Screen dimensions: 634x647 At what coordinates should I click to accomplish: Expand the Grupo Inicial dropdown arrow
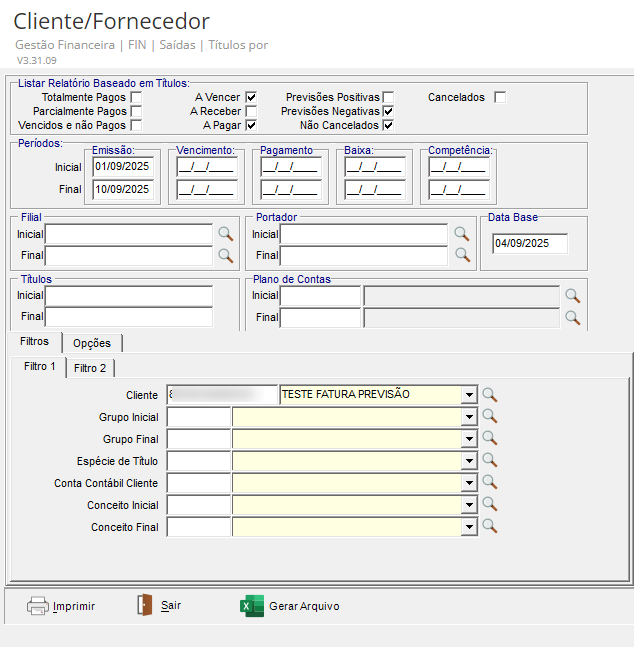click(469, 417)
